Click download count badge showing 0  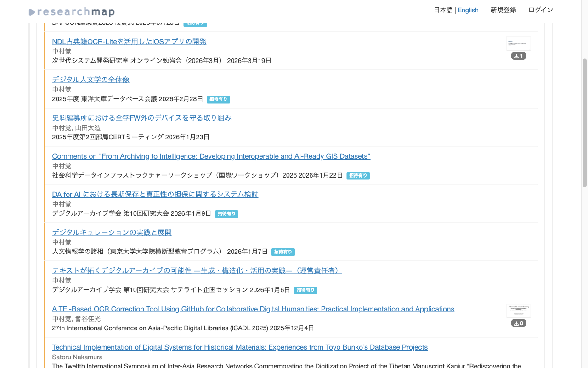[519, 323]
